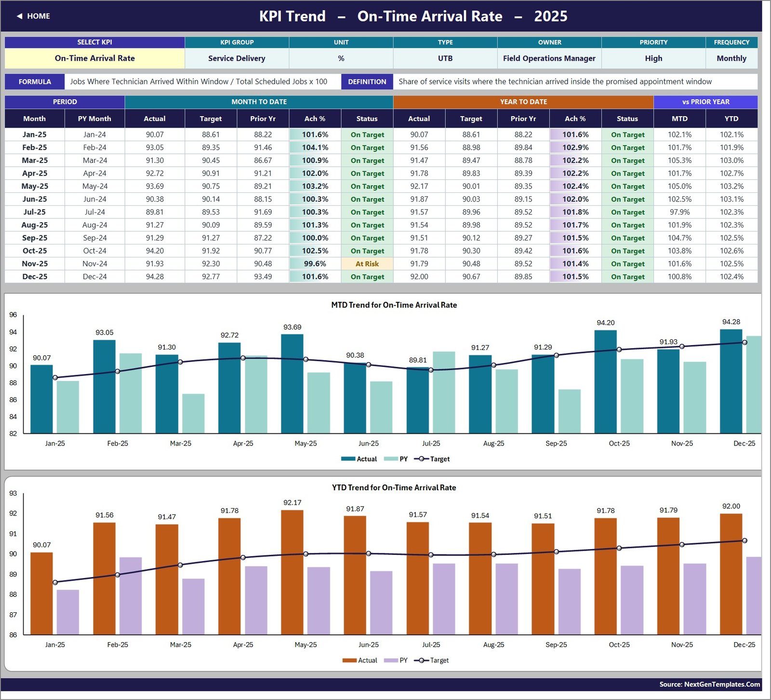This screenshot has height=700, width=771.
Task: Click the Jun-25 axis label in MTD chart
Action: click(369, 444)
